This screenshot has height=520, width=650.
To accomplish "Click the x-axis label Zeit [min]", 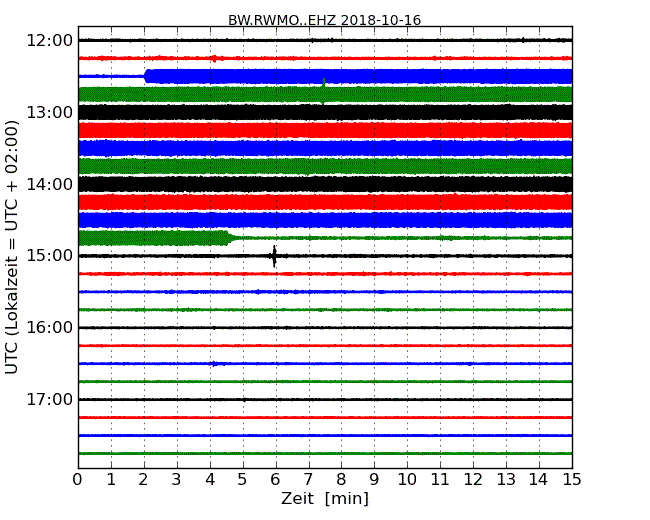I will click(x=325, y=498).
